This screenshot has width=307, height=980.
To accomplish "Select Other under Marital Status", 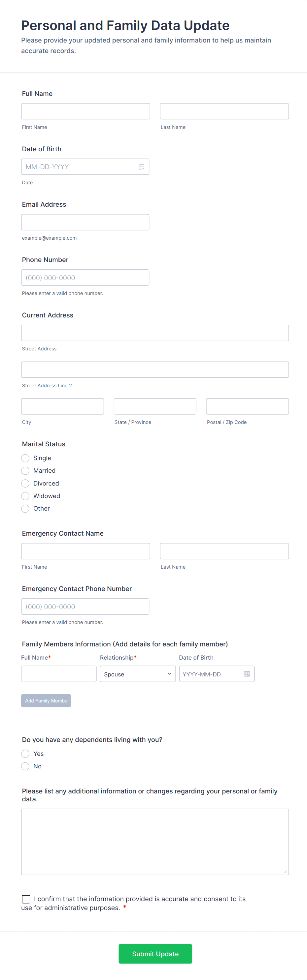I will click(x=25, y=508).
